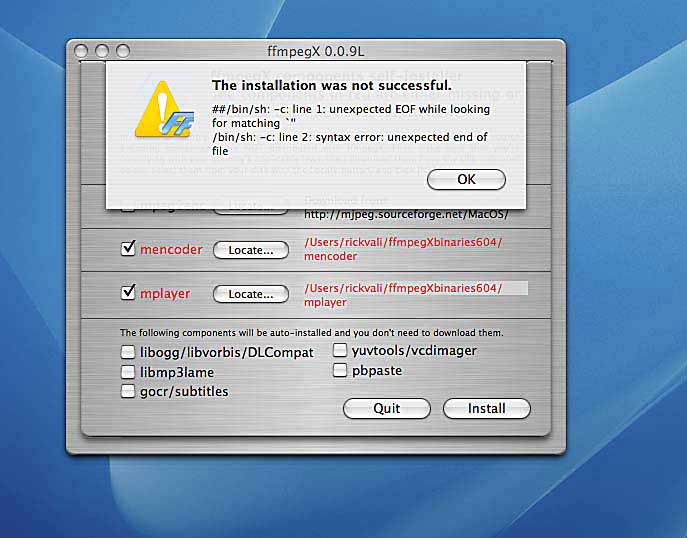Click the Install button
This screenshot has width=687, height=538.
[x=486, y=408]
